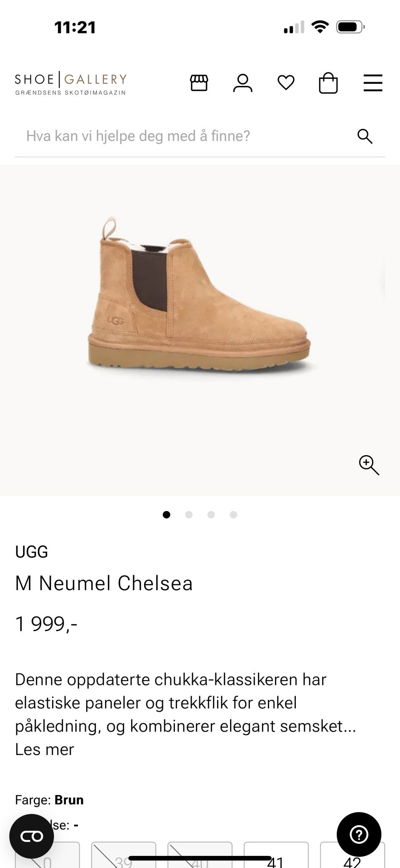Viewport: 400px width, 868px height.
Task: Open the store locator icon
Action: pos(199,83)
